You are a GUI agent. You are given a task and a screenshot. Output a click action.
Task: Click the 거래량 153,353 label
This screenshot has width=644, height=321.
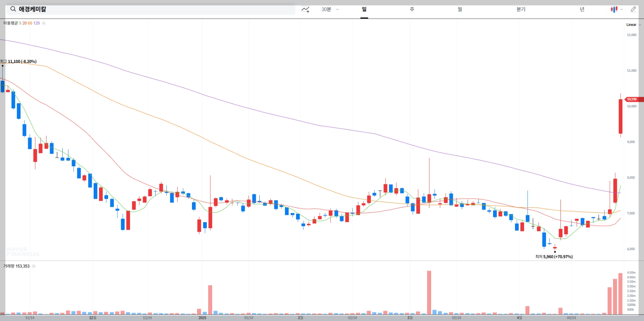[x=17, y=266]
